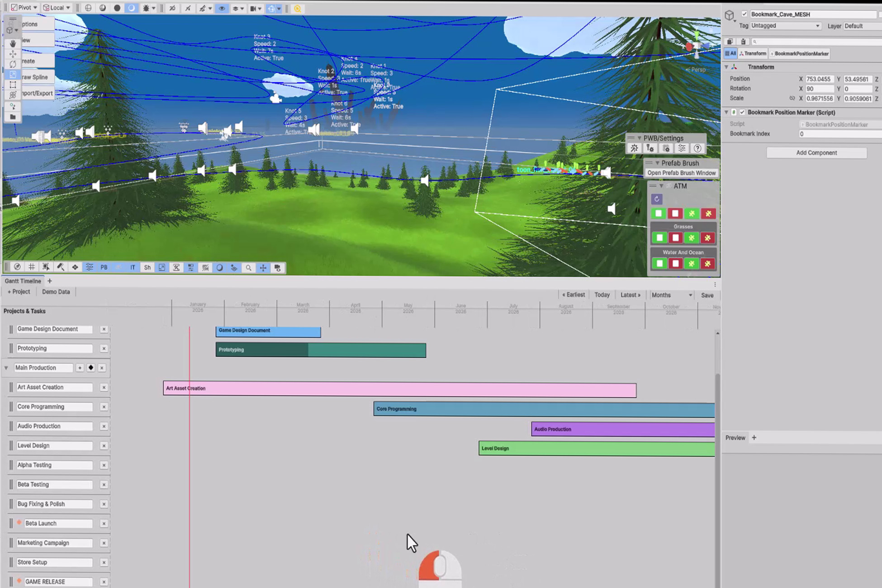Click the Prototyping progress bar
Viewport: 882px width, 588px height.
(x=321, y=350)
